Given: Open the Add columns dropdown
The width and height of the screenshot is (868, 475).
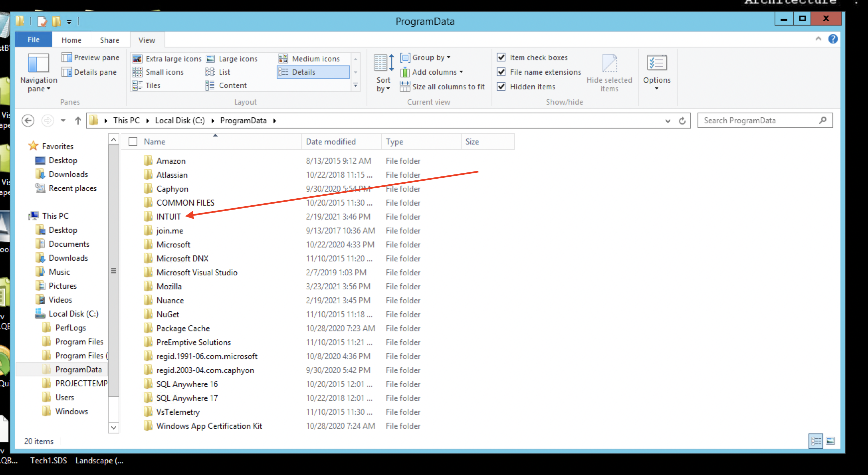Looking at the screenshot, I should click(x=432, y=72).
